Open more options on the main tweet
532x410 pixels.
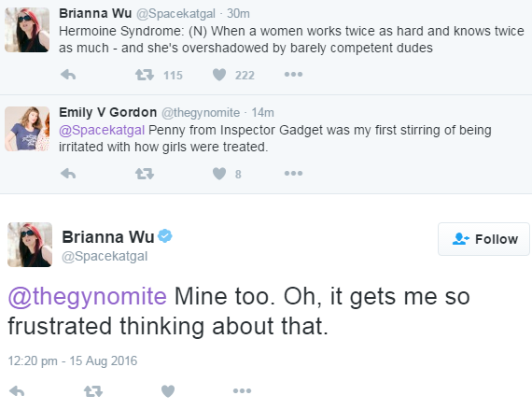click(x=242, y=391)
